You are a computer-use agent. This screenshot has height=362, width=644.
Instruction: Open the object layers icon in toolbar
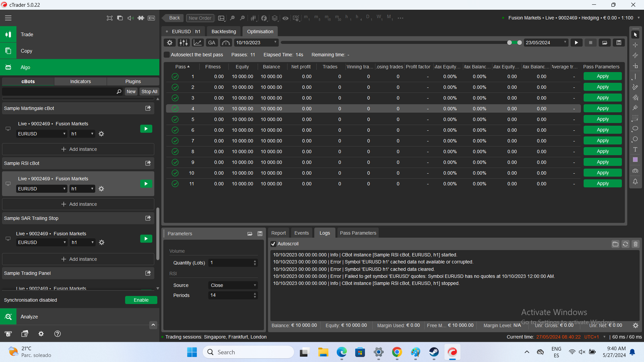275,18
